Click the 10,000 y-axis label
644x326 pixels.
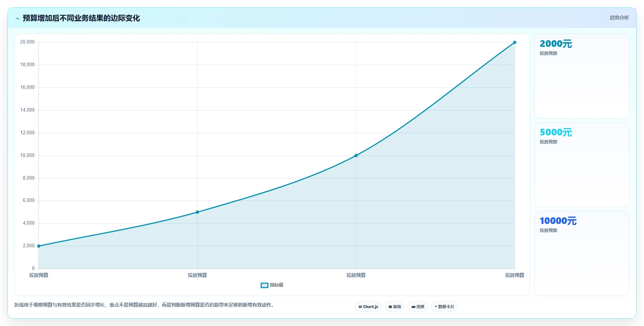(27, 155)
